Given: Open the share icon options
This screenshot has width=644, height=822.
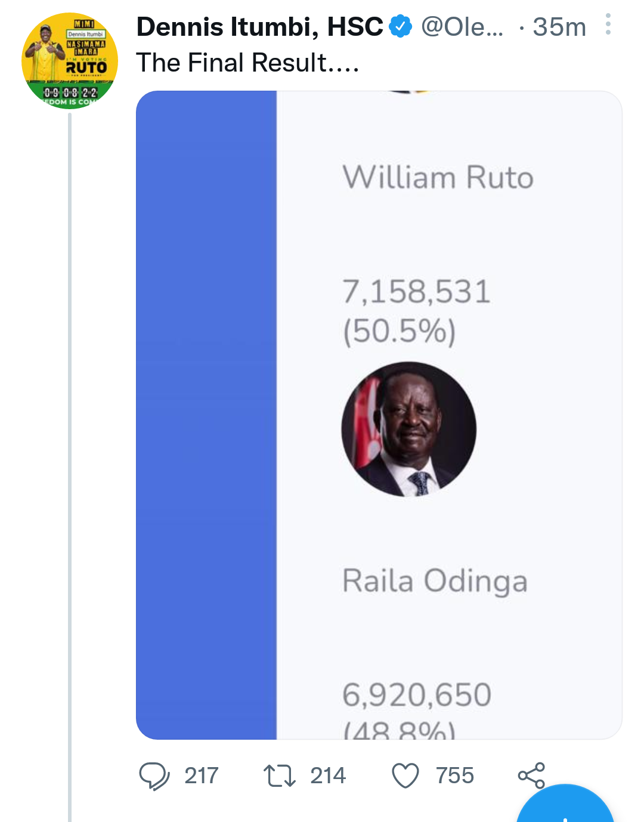Looking at the screenshot, I should point(531,775).
